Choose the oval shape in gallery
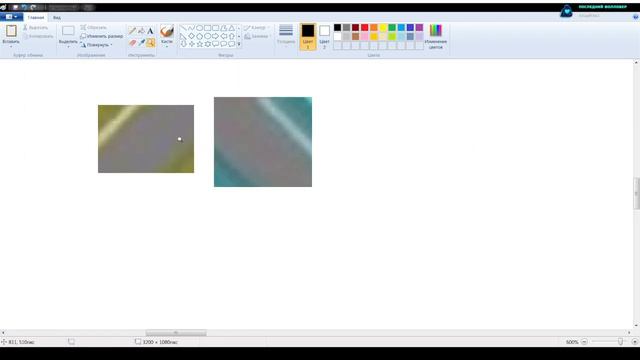Image resolution: width=640 pixels, height=360 pixels. point(200,28)
